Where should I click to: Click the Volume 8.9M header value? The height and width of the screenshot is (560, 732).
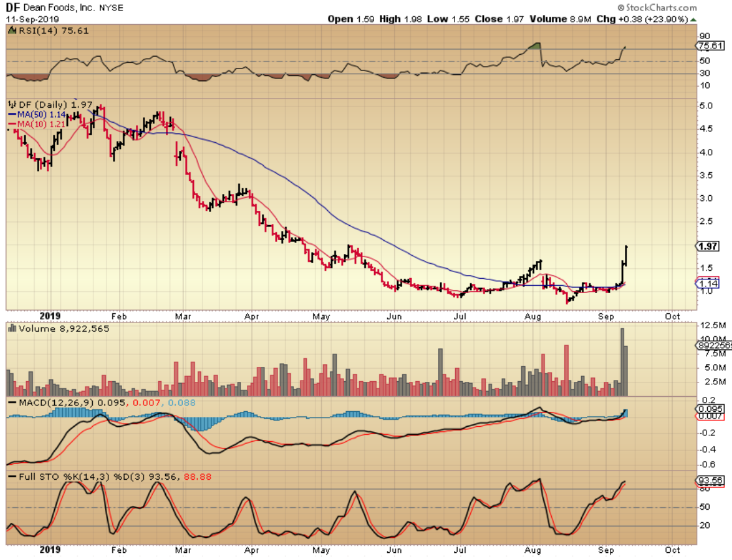560,19
